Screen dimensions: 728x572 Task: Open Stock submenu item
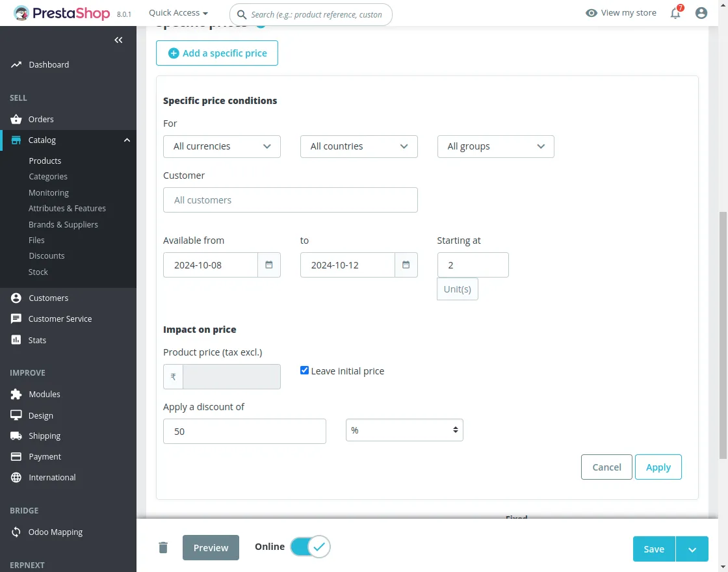(38, 272)
